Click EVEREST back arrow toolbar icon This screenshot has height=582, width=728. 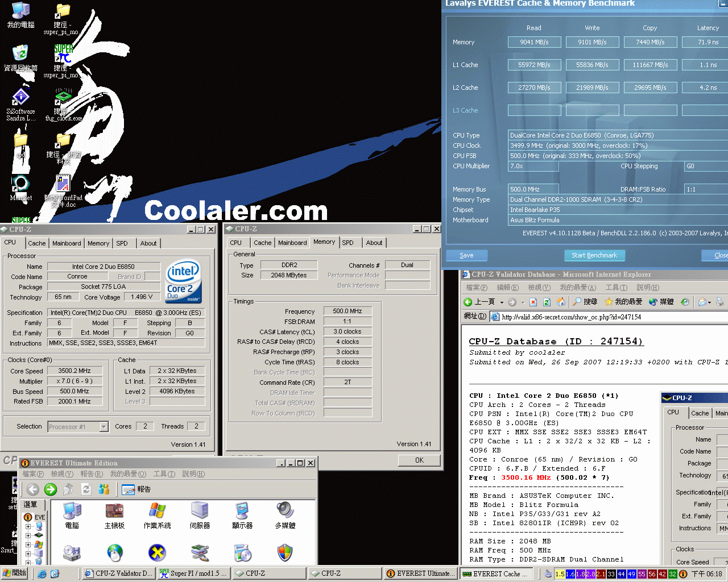click(33, 489)
